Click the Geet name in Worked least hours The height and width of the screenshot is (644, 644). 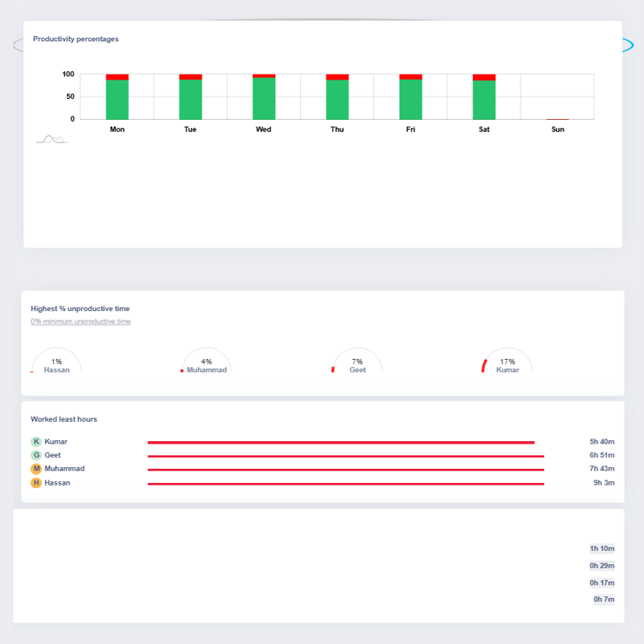coord(53,455)
